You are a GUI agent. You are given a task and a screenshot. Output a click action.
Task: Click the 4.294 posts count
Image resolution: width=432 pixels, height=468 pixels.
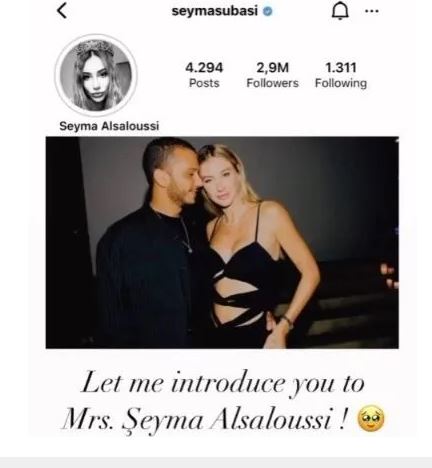204,68
